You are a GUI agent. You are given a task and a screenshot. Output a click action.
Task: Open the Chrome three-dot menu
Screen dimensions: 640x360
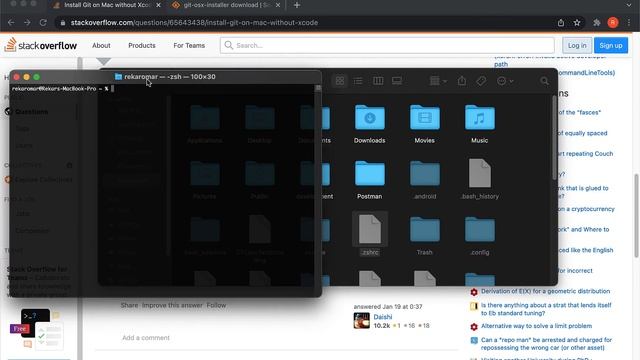[x=629, y=23]
